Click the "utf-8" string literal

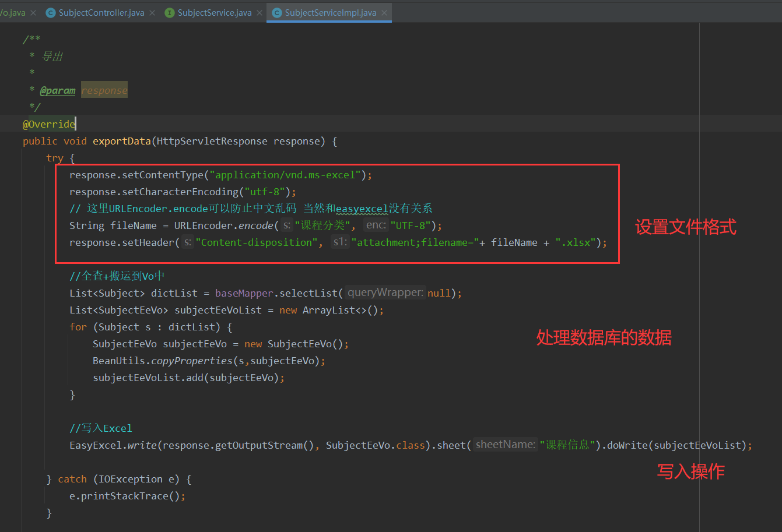click(x=265, y=192)
